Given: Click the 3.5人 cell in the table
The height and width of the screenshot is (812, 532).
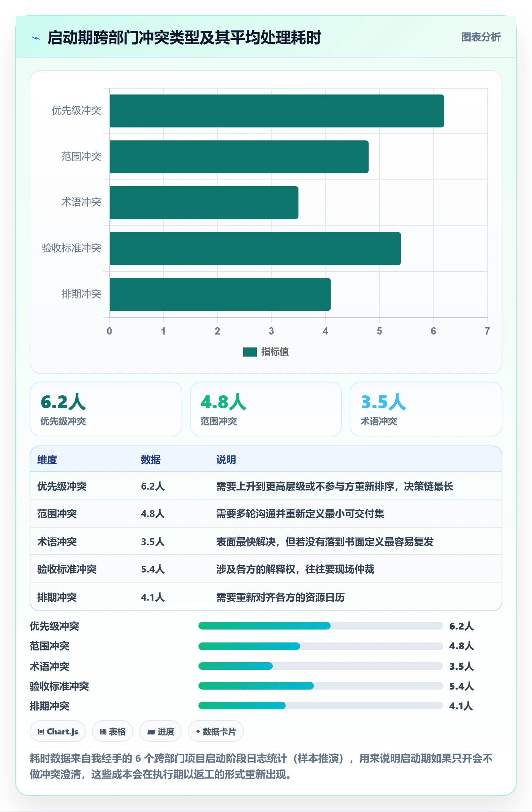Looking at the screenshot, I should [153, 542].
